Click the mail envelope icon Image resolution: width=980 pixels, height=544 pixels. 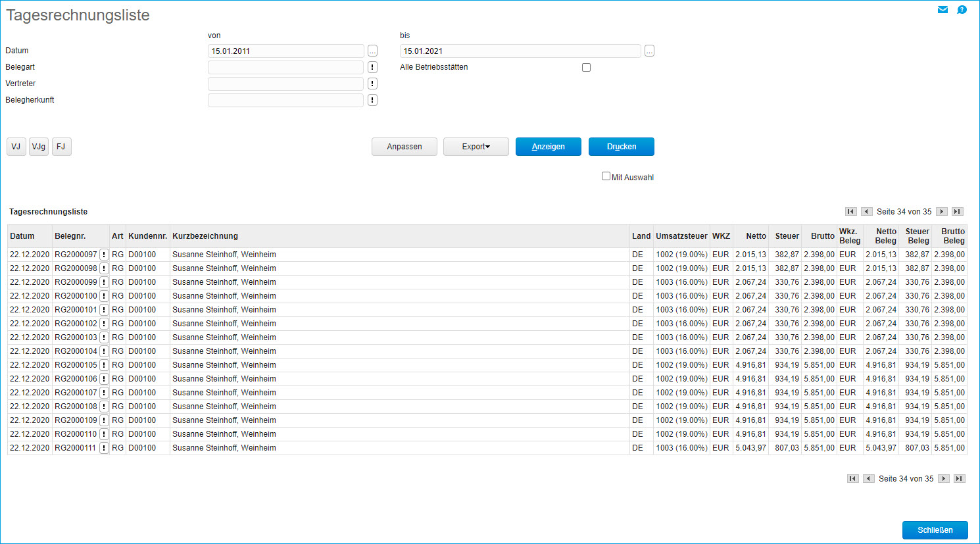[x=943, y=10]
